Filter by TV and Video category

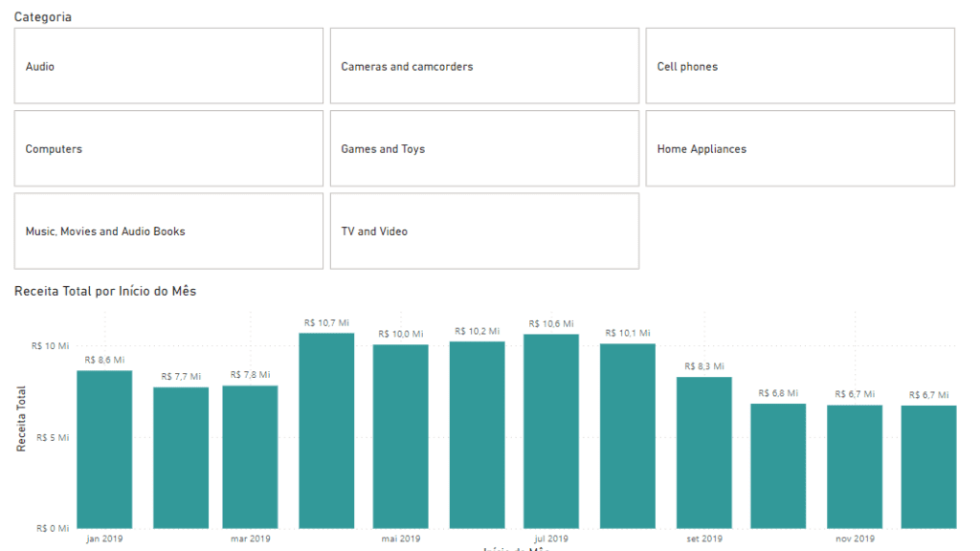(484, 231)
